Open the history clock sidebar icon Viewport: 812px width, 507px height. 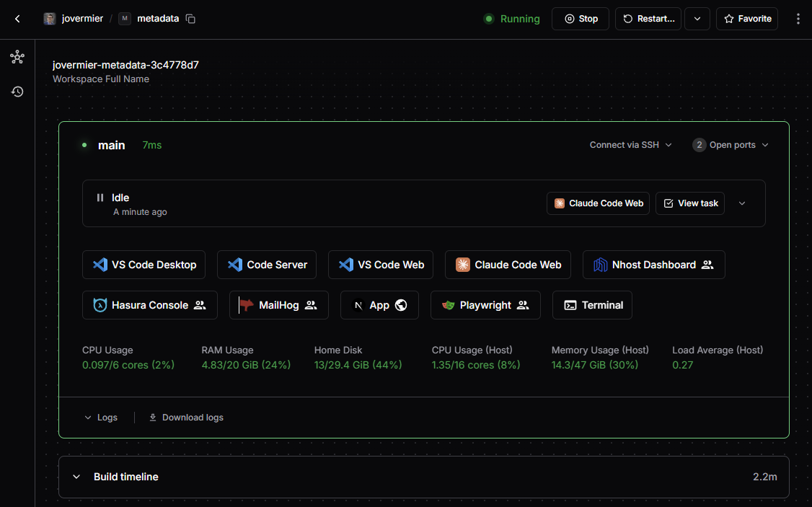[x=17, y=92]
